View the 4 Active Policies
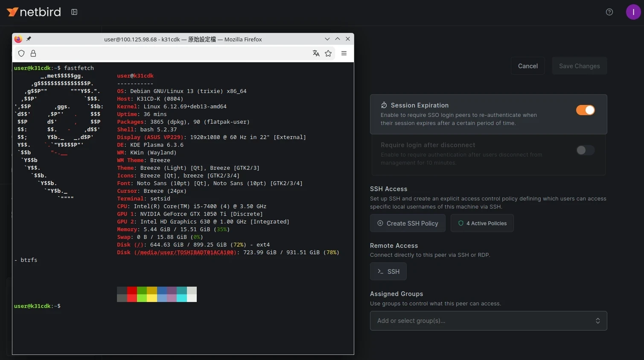This screenshot has width=644, height=360. pyautogui.click(x=482, y=223)
